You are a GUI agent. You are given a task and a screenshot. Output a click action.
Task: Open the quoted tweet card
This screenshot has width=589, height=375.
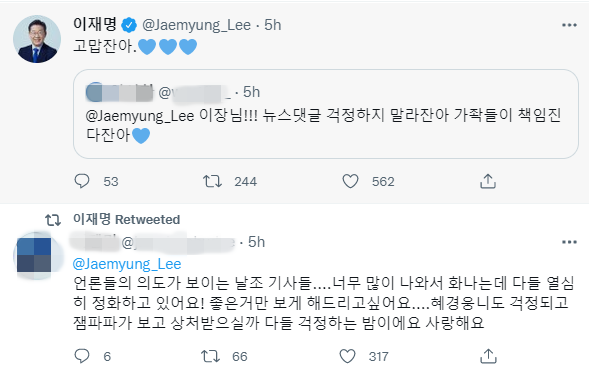(326, 114)
